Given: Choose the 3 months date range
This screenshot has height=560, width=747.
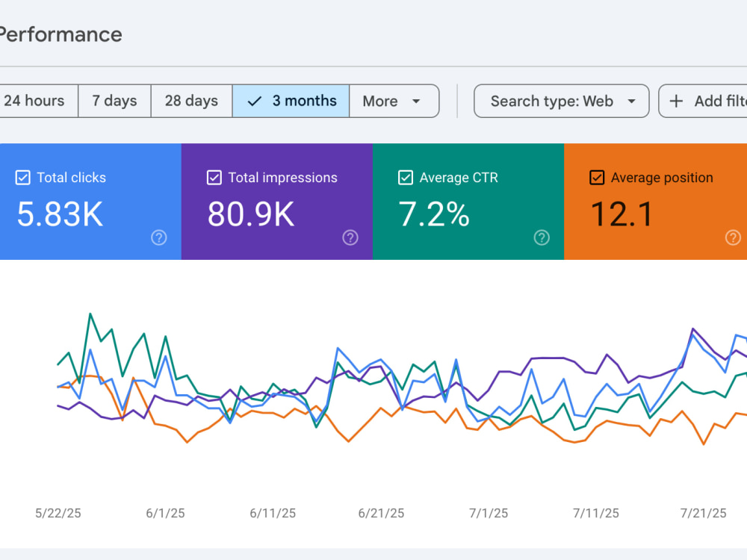Looking at the screenshot, I should click(291, 101).
